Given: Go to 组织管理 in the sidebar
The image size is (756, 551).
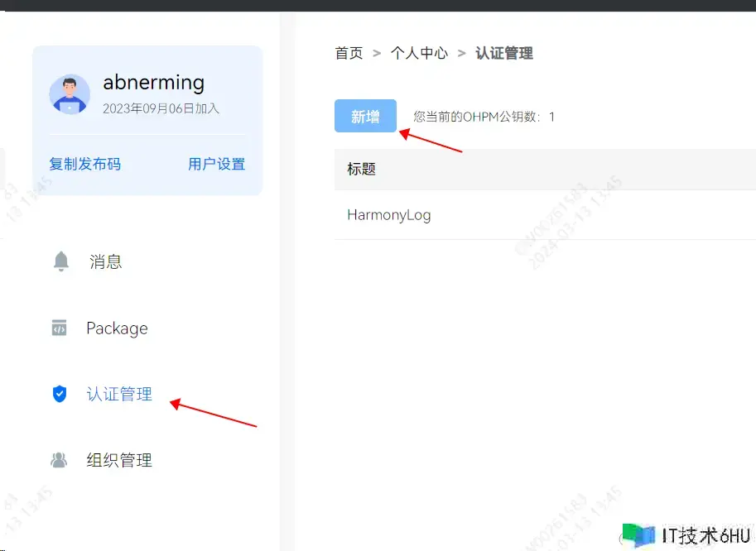Looking at the screenshot, I should [x=119, y=460].
